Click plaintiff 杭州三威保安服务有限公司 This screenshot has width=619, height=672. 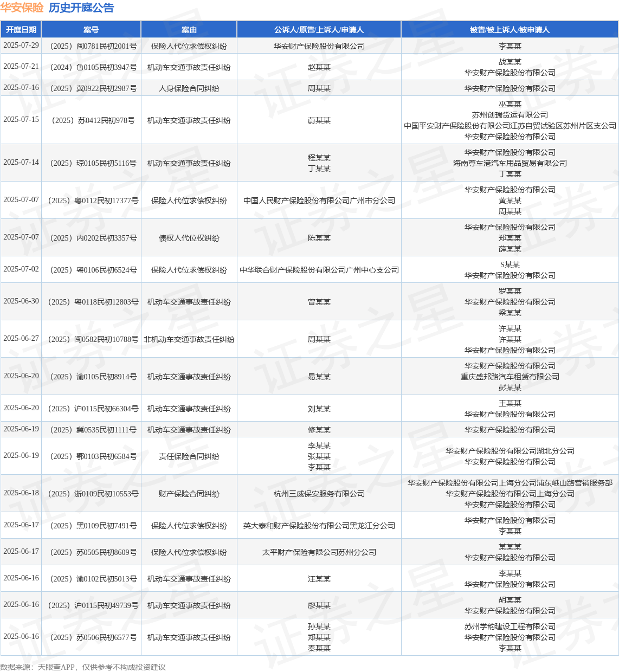click(319, 494)
